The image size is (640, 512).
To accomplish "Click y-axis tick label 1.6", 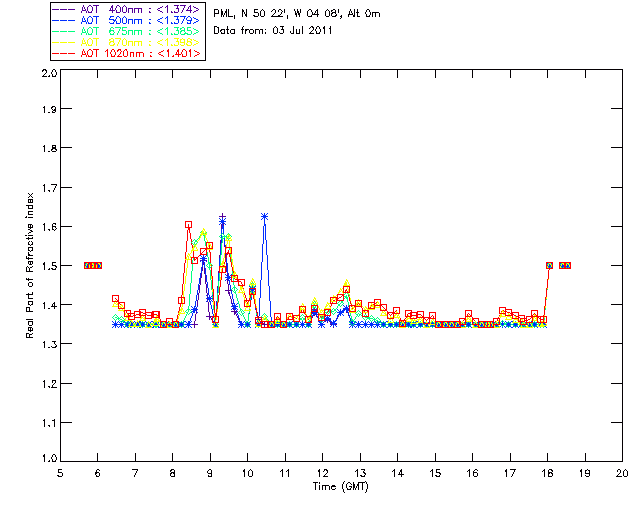I will (x=49, y=227).
